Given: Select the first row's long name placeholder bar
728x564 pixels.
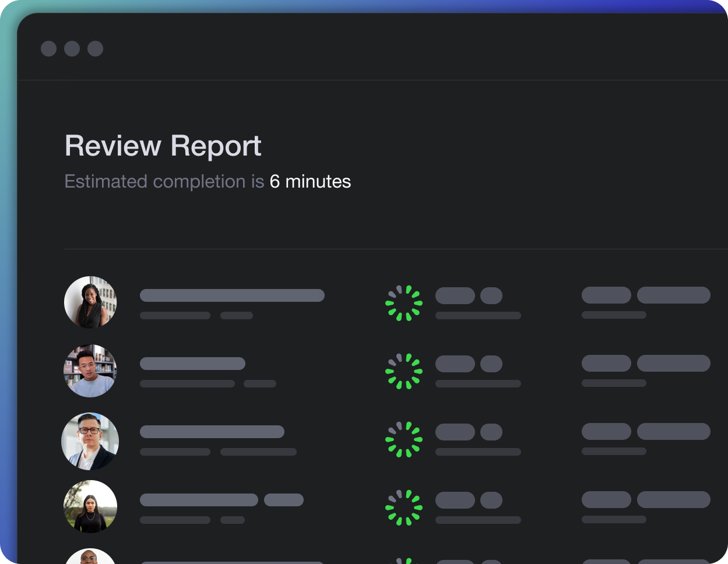Looking at the screenshot, I should click(x=232, y=295).
